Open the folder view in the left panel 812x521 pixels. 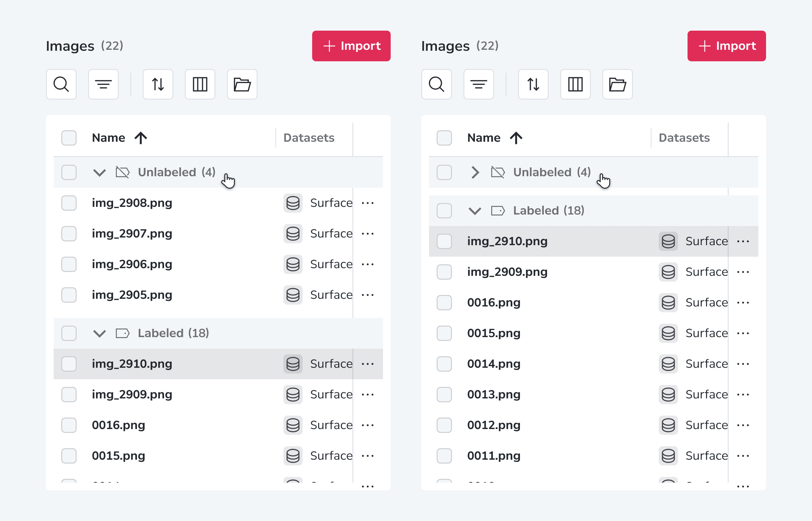point(242,84)
